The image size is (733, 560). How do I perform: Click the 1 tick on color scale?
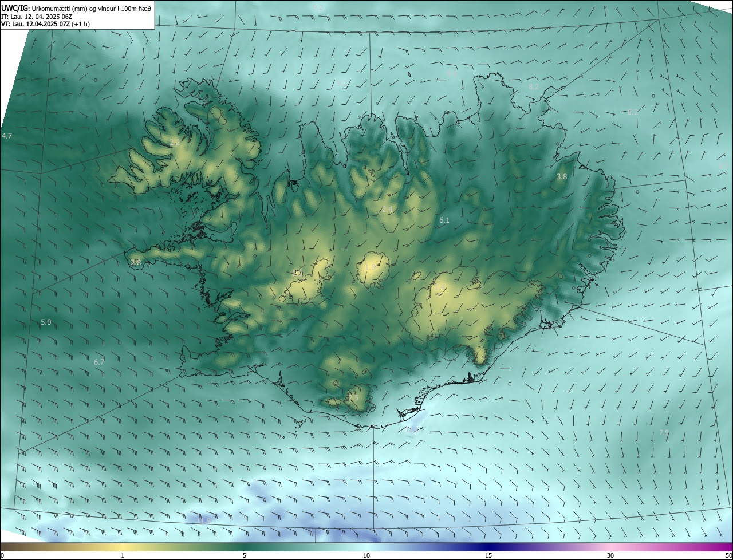[123, 555]
